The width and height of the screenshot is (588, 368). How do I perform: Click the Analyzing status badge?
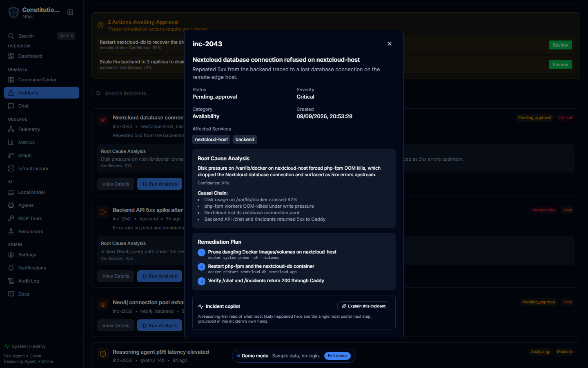click(540, 352)
